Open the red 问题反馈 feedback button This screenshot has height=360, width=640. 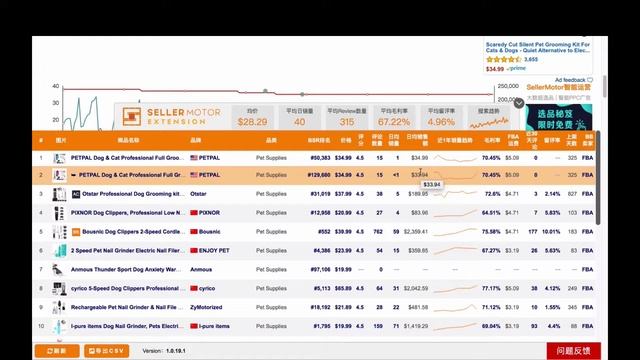(x=573, y=351)
